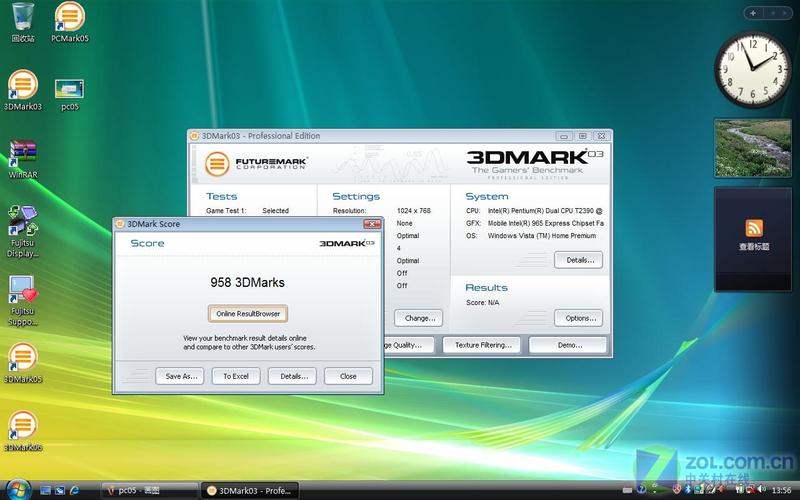Open the Windows Start orb
Viewport: 800px width, 500px height.
click(18, 490)
